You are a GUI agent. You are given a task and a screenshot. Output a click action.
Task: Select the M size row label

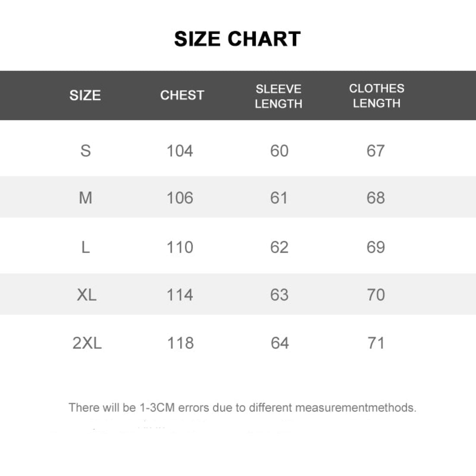[86, 198]
